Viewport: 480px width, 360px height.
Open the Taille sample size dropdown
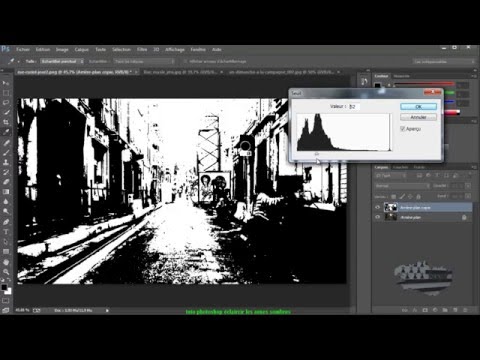tap(62, 61)
